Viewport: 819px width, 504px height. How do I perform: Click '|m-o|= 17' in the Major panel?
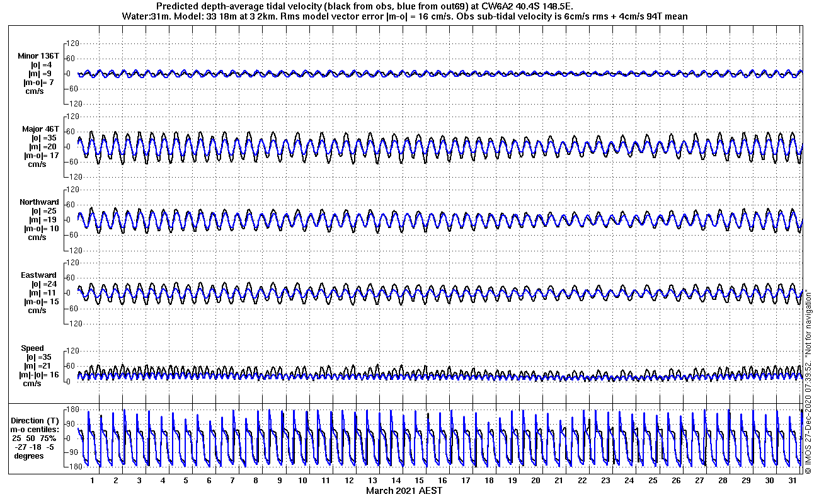point(42,156)
